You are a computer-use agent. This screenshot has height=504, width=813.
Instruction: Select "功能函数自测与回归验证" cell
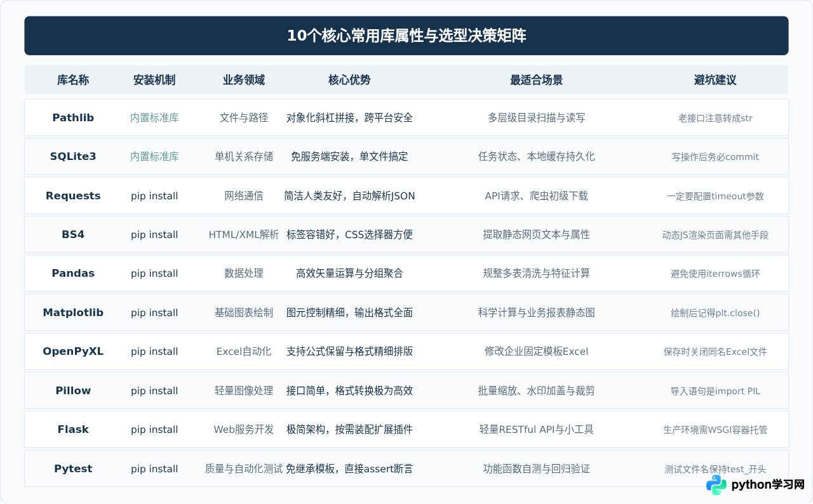(537, 468)
